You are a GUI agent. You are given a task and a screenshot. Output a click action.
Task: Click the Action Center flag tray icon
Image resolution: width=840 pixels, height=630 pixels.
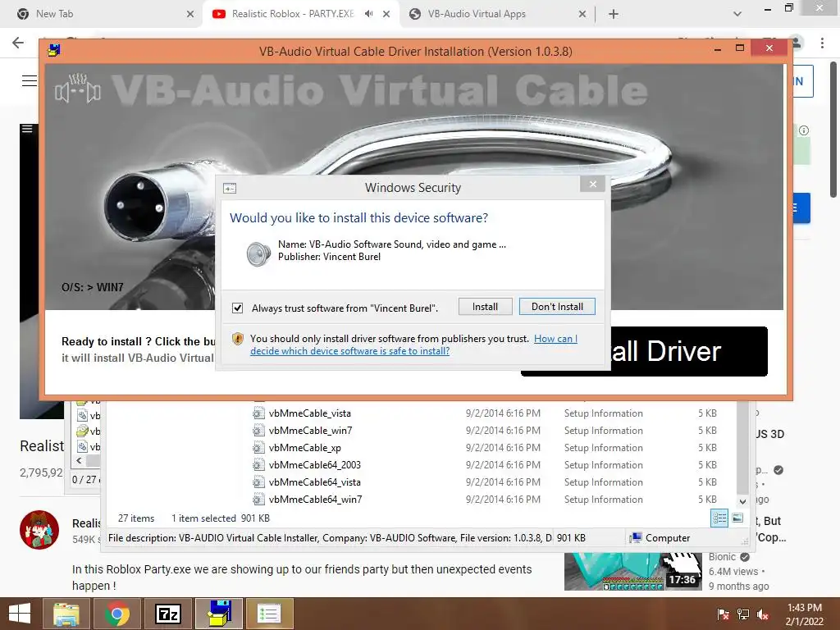(723, 614)
